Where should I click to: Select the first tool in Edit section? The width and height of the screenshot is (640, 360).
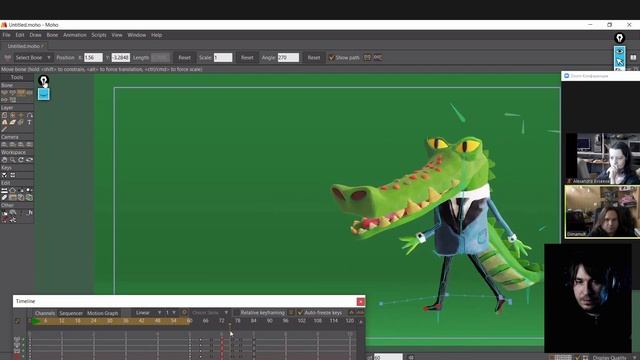[x=4, y=190]
